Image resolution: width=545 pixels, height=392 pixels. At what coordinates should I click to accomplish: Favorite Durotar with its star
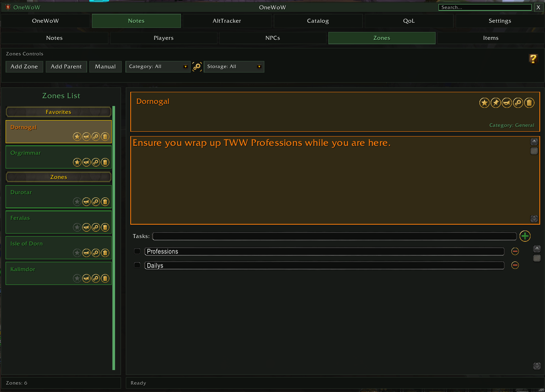click(77, 202)
